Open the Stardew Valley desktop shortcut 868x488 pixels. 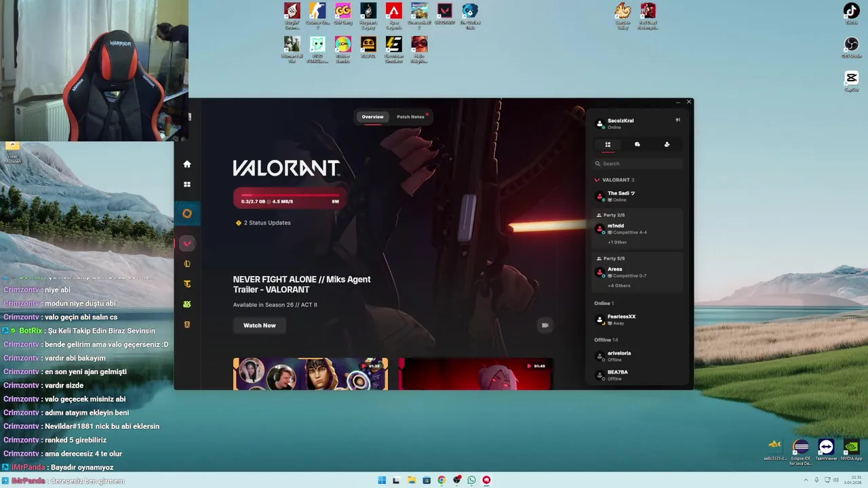pyautogui.click(x=623, y=16)
